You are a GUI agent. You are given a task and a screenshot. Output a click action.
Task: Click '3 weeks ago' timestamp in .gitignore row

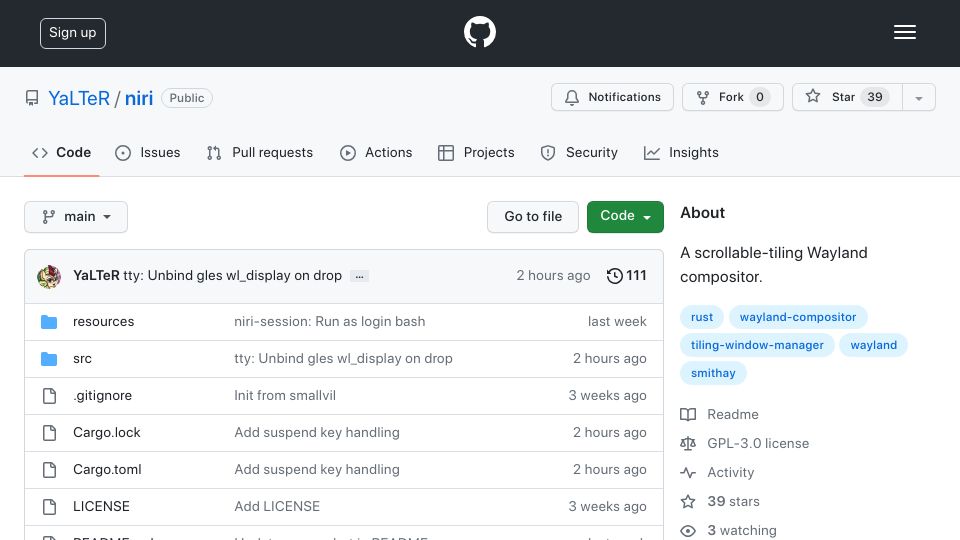coord(607,396)
